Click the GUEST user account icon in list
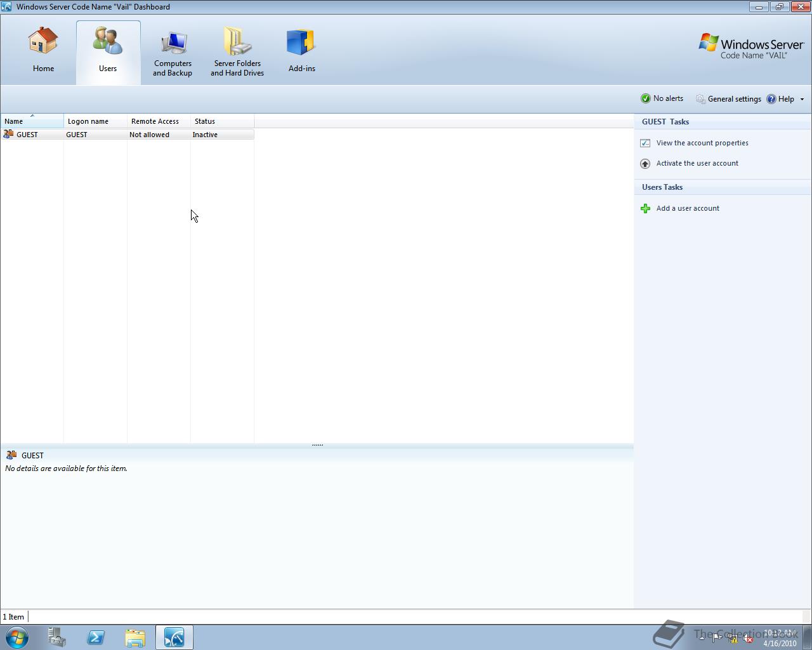The width and height of the screenshot is (812, 650). pyautogui.click(x=8, y=134)
